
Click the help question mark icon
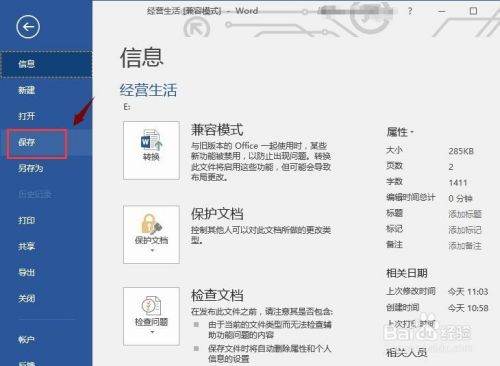(x=410, y=11)
